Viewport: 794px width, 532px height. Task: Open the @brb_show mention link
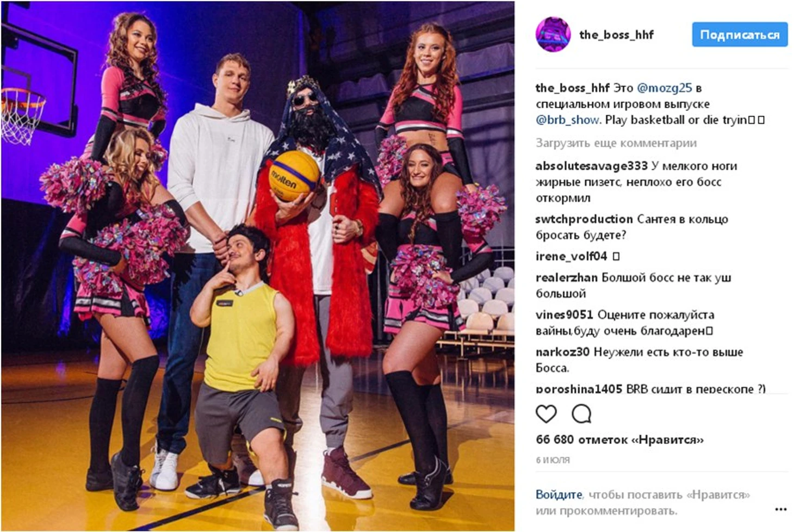coord(568,120)
